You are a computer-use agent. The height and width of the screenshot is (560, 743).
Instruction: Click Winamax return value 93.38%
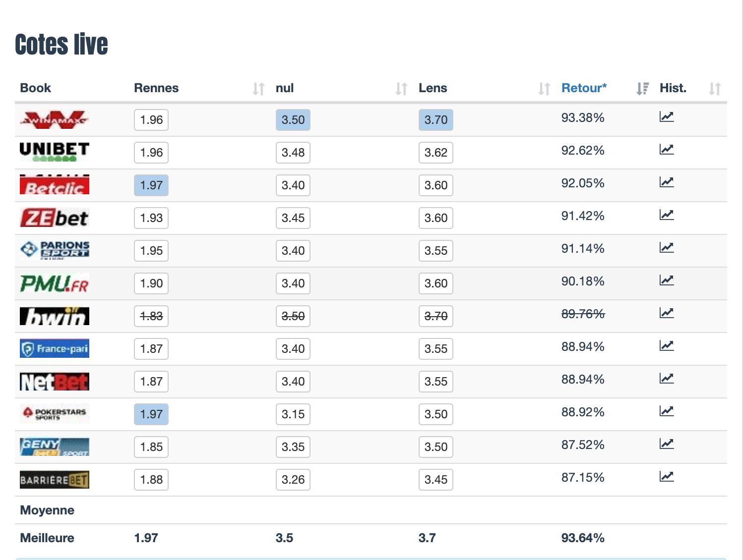coord(583,118)
